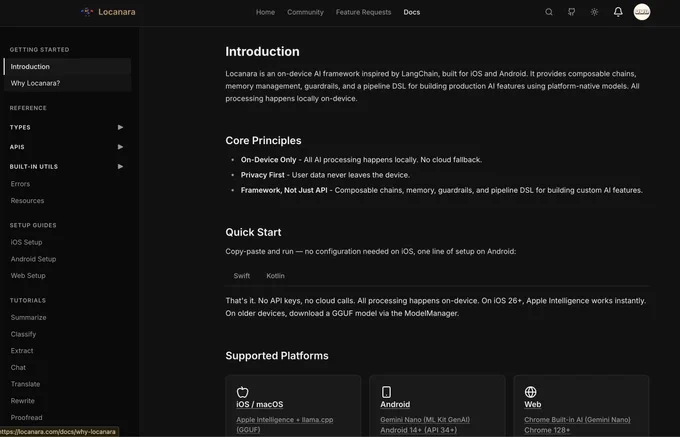Image resolution: width=680 pixels, height=437 pixels.
Task: Toggle the light/dark theme sun icon
Action: click(x=595, y=12)
